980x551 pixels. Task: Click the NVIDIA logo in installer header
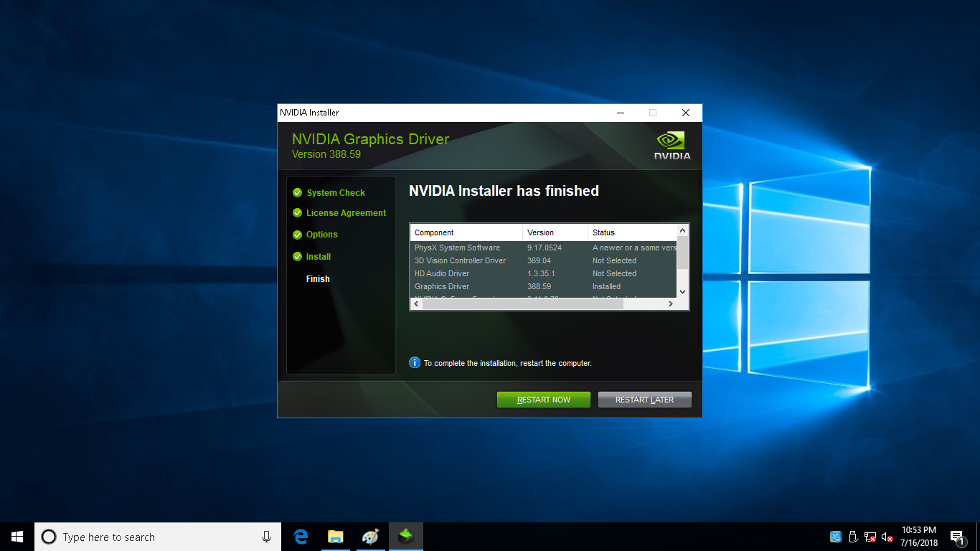[672, 144]
